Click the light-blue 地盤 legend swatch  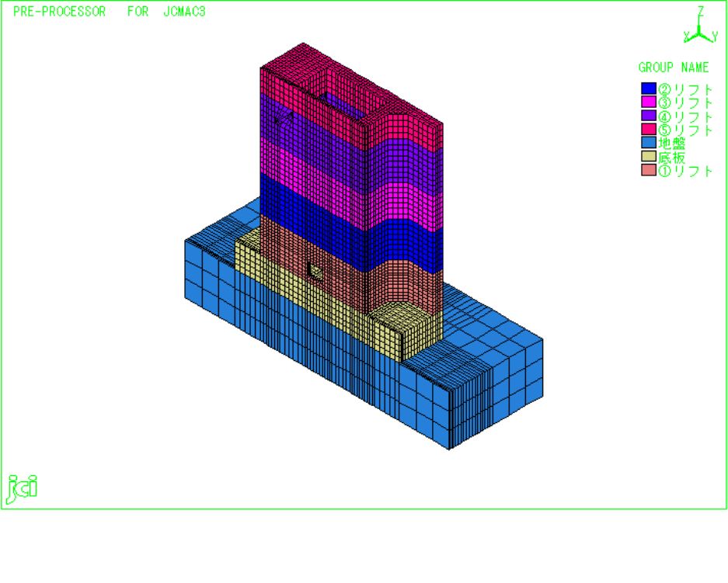pos(649,142)
